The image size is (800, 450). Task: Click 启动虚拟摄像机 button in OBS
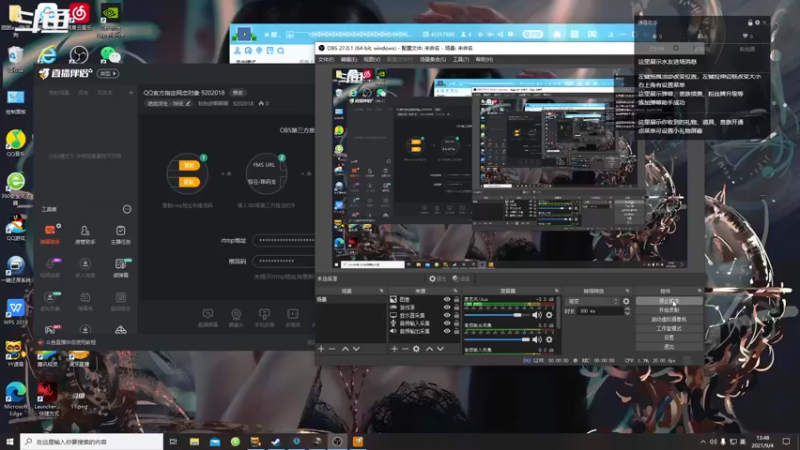coord(669,319)
